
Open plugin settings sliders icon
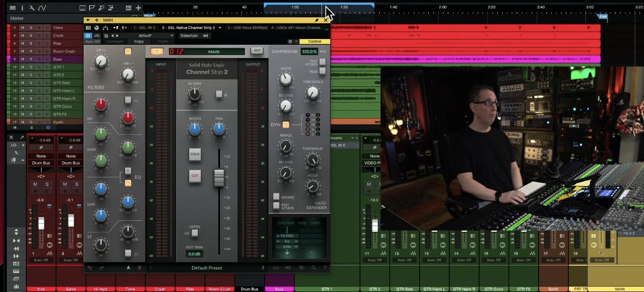click(x=301, y=268)
